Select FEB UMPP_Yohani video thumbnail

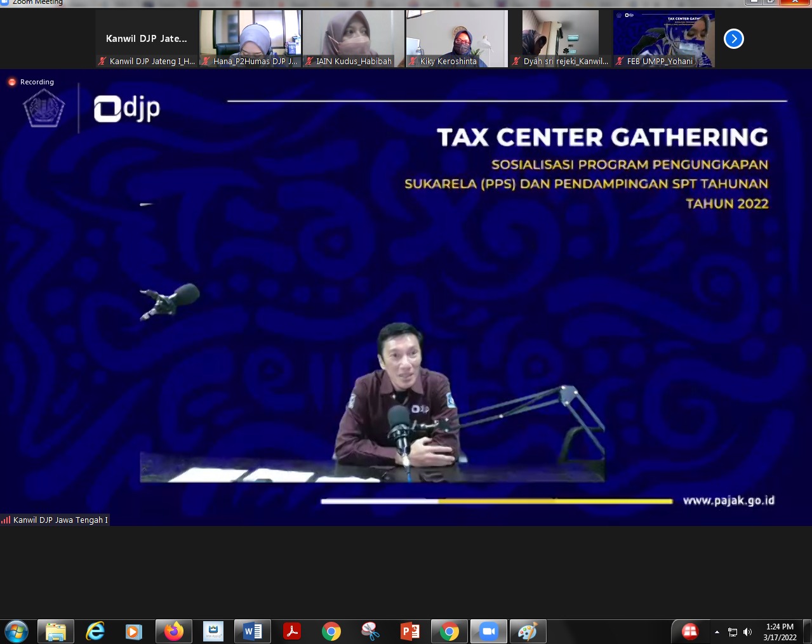pyautogui.click(x=664, y=39)
